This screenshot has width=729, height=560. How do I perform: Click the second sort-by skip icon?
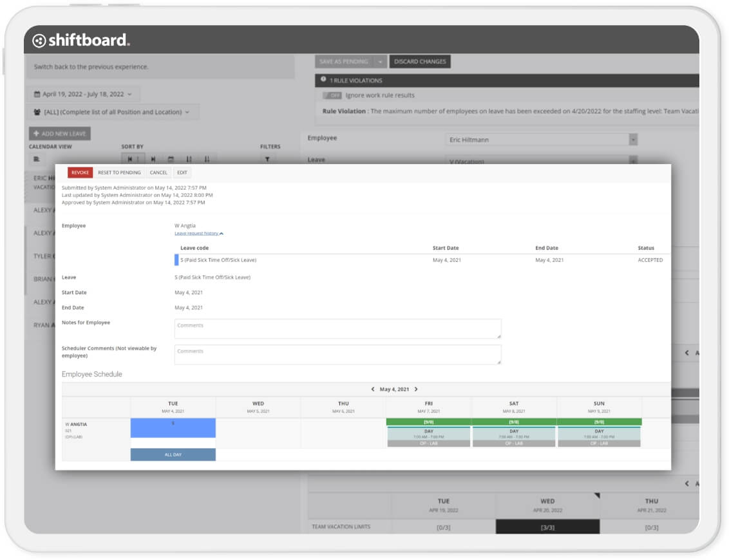tap(153, 160)
